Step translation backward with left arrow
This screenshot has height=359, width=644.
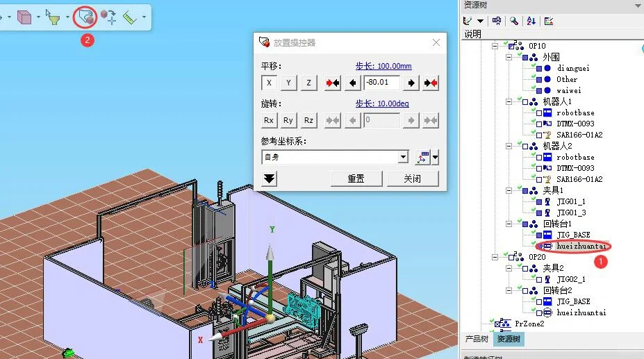(352, 83)
